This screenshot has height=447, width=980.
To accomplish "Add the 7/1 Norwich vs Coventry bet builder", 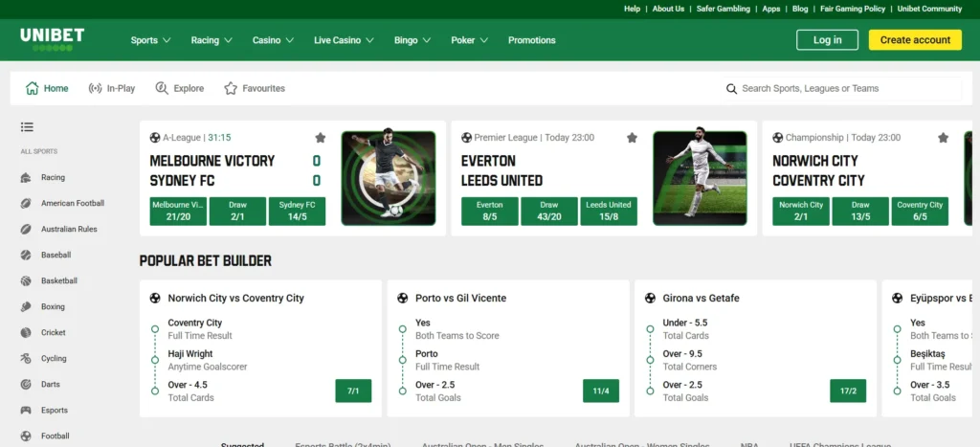I will coord(353,391).
